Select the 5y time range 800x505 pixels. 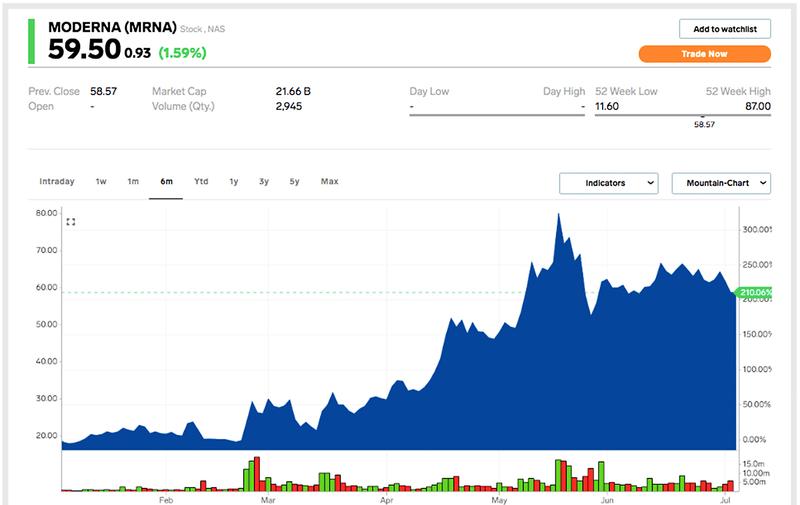(x=294, y=182)
